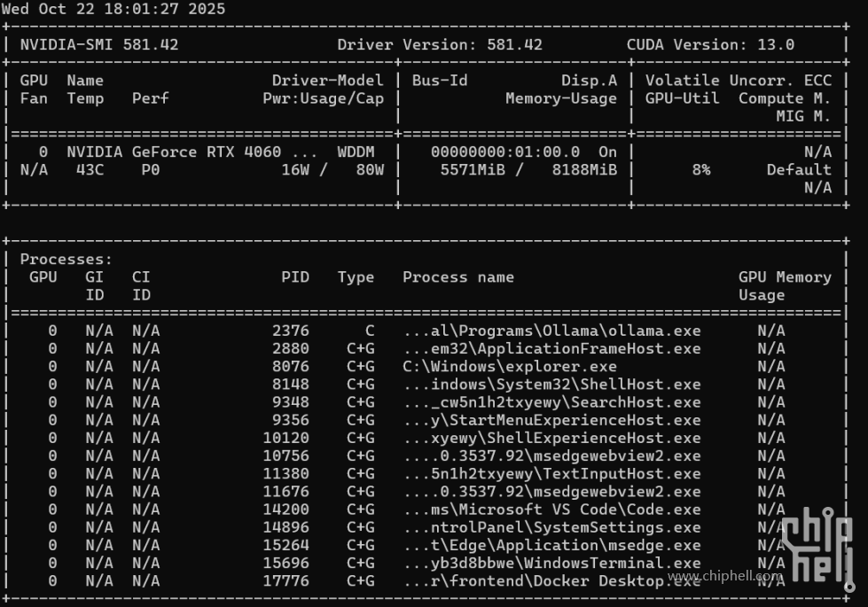Click the C:\Windows\explorer.exe process entry

(x=510, y=366)
